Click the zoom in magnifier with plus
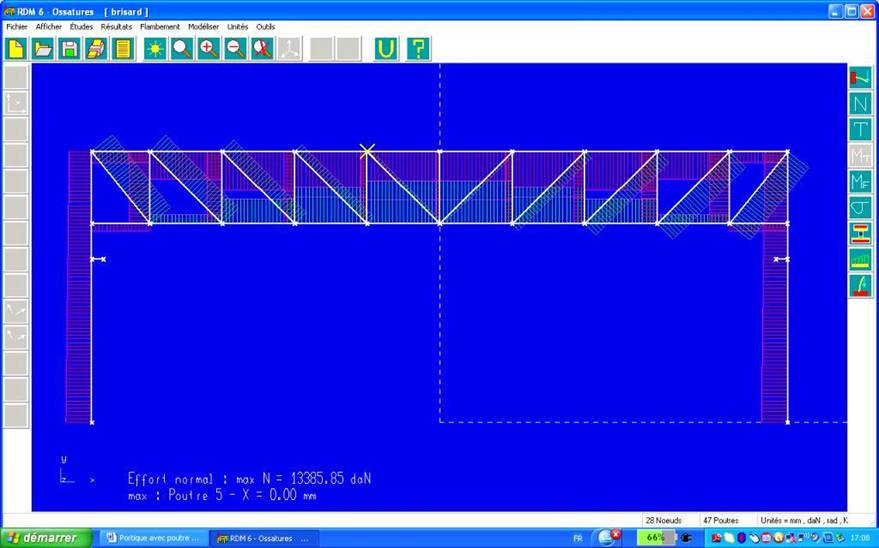 (208, 49)
